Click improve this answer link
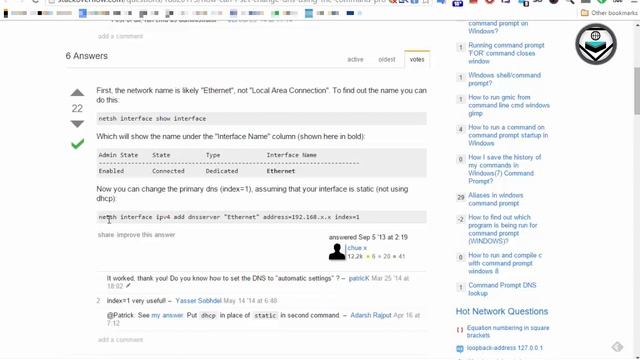The image size is (640, 360). coord(146,235)
